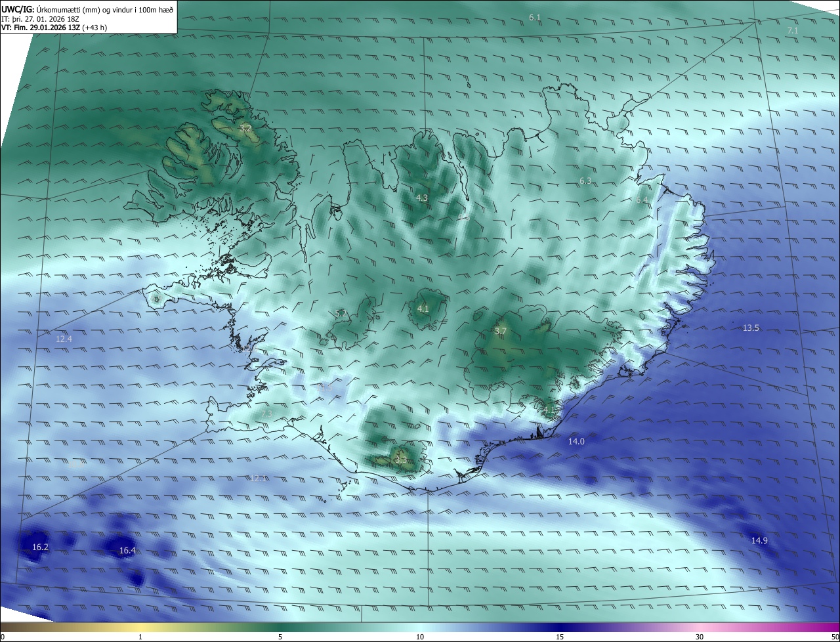Click the dark navy colour band above tick 15
Image resolution: width=840 pixels, height=642 pixels.
pos(560,628)
